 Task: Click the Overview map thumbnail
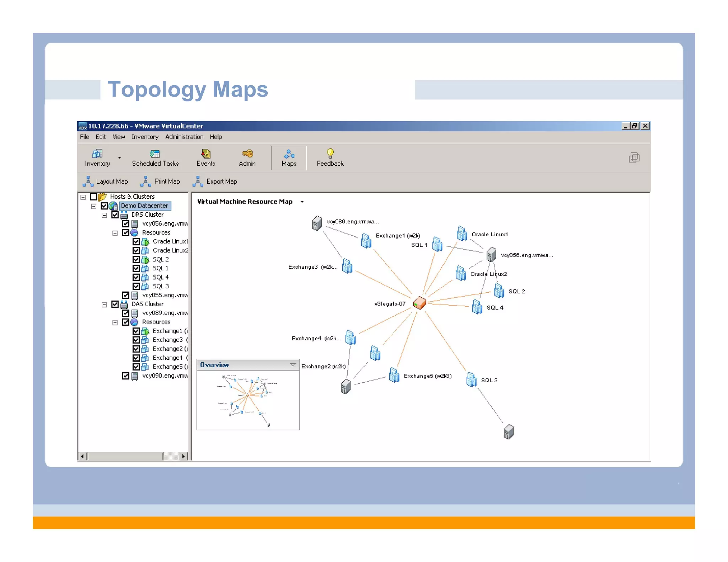click(248, 400)
